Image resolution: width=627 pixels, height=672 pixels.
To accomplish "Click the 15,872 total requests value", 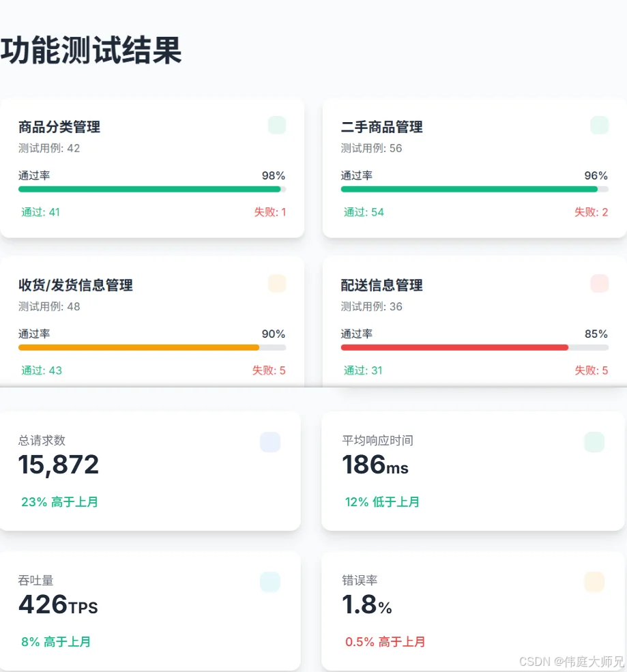I will tap(58, 465).
